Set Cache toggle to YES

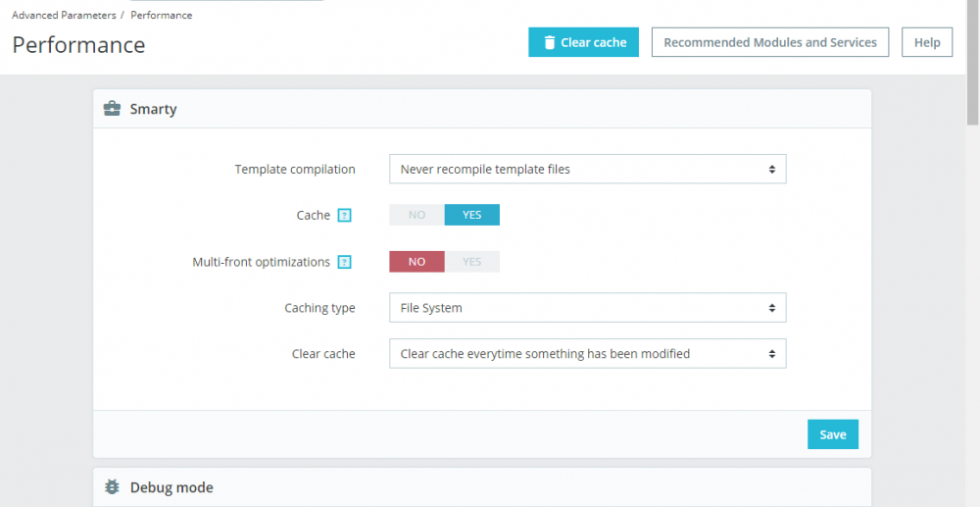[x=472, y=215]
